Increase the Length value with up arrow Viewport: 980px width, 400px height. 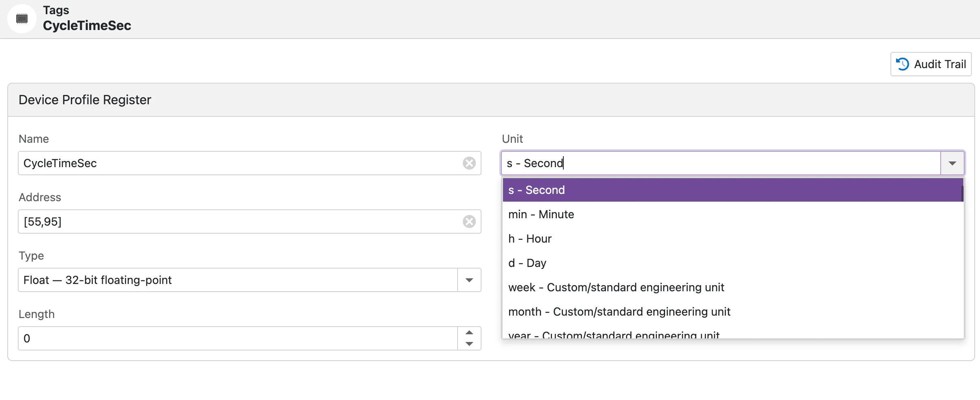469,333
